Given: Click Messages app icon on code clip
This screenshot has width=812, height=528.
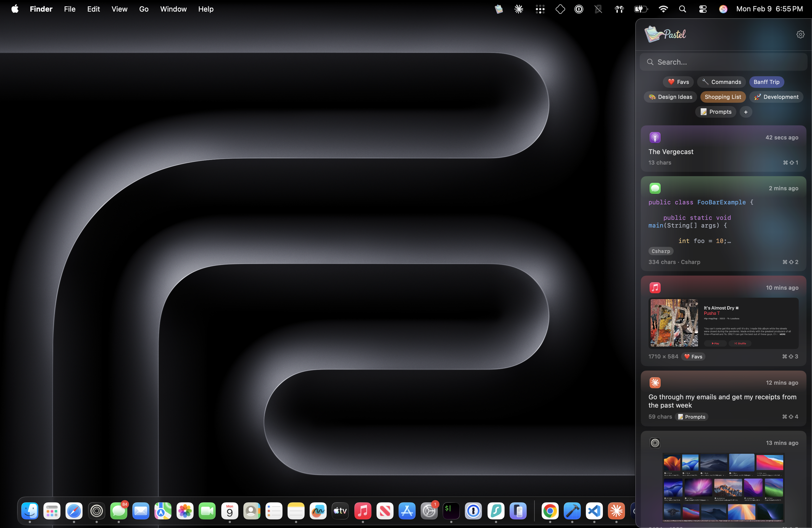Looking at the screenshot, I should click(655, 188).
